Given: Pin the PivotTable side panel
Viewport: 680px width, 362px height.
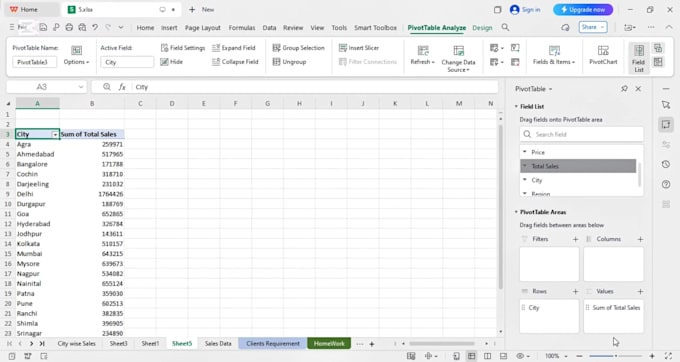Looking at the screenshot, I should [x=624, y=88].
